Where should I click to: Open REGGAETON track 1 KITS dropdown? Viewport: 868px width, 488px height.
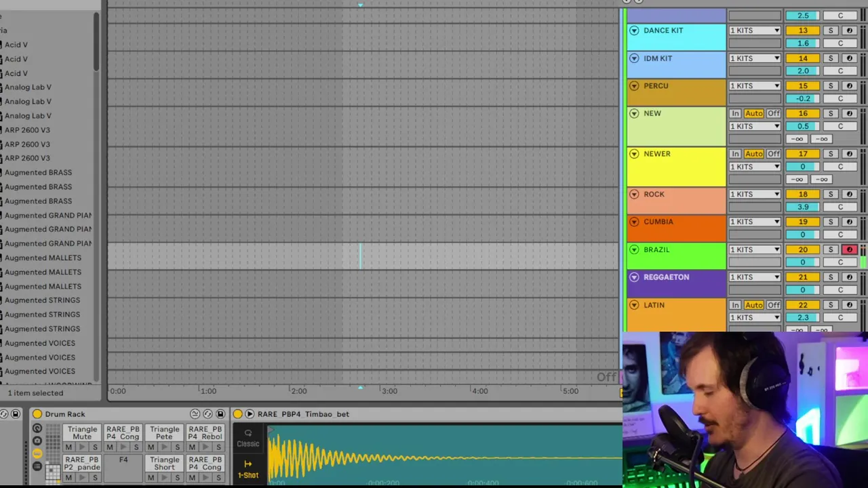tap(755, 277)
